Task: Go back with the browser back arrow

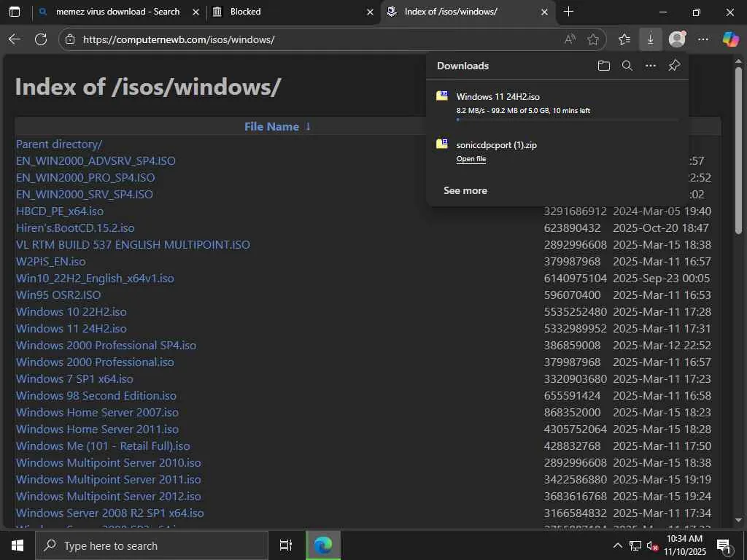Action: click(15, 39)
